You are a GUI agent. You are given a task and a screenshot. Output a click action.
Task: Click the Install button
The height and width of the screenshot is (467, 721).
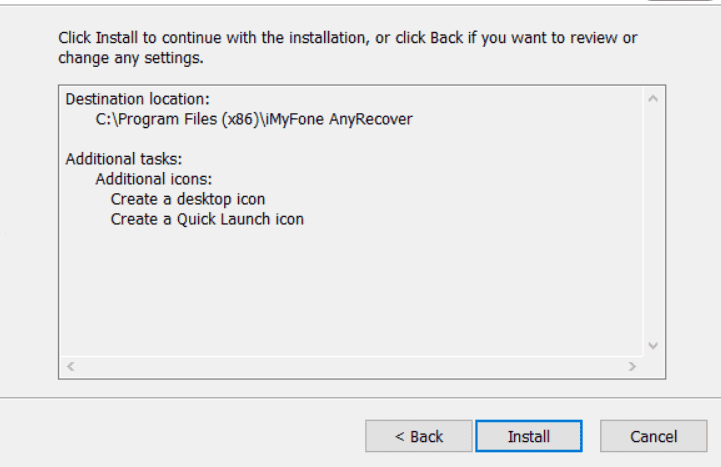pos(529,436)
